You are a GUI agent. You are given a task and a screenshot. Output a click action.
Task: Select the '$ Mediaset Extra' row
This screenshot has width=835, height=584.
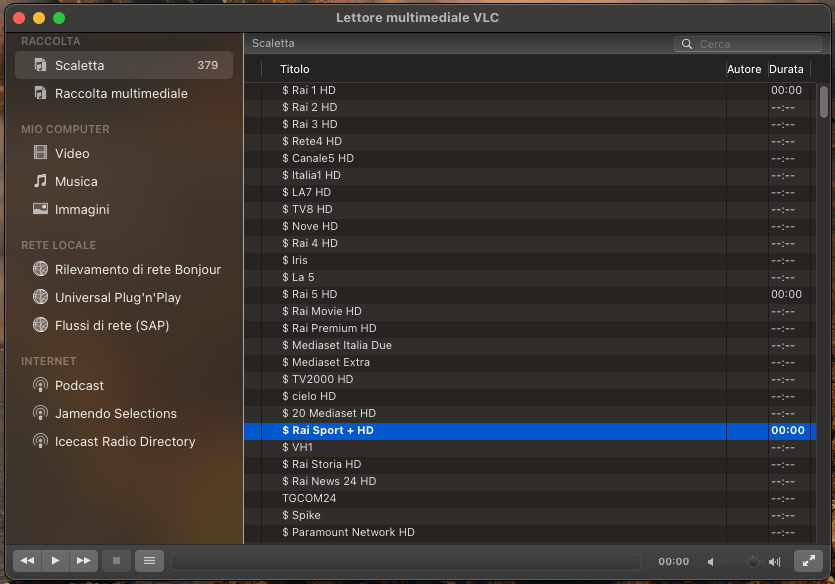click(530, 363)
